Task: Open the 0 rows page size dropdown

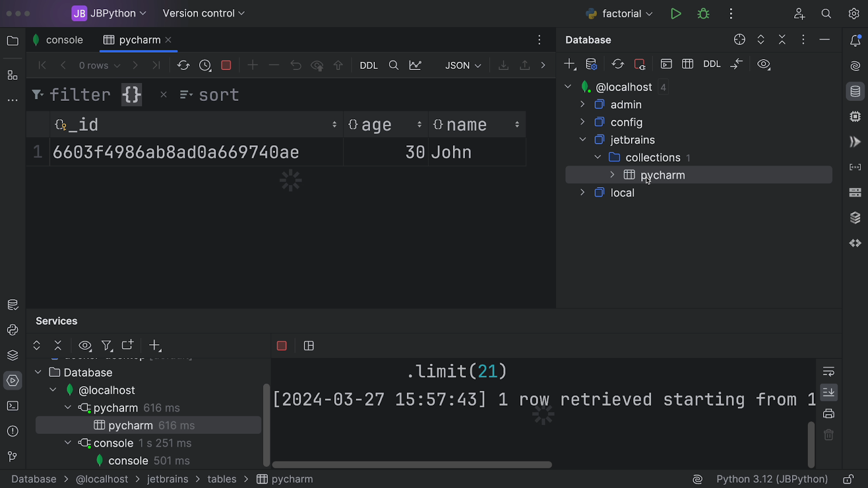Action: pos(99,66)
